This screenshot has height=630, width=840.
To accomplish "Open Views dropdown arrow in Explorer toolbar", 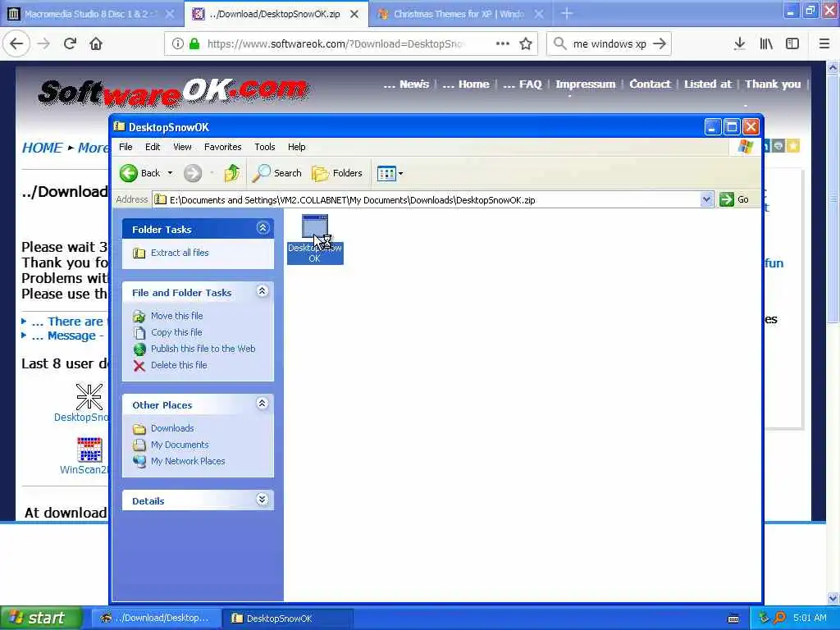I will click(400, 174).
